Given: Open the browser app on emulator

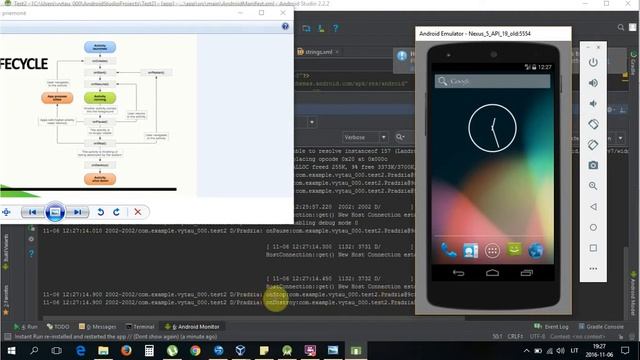Looking at the screenshot, I should click(536, 250).
